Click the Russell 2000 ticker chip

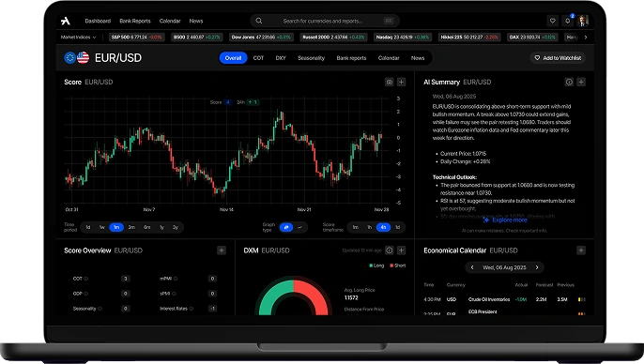333,38
